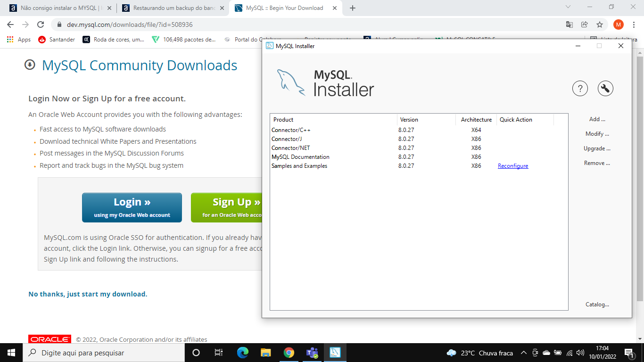Close the 'Não consigo instalar' tab
The height and width of the screenshot is (362, 644).
coord(110,8)
